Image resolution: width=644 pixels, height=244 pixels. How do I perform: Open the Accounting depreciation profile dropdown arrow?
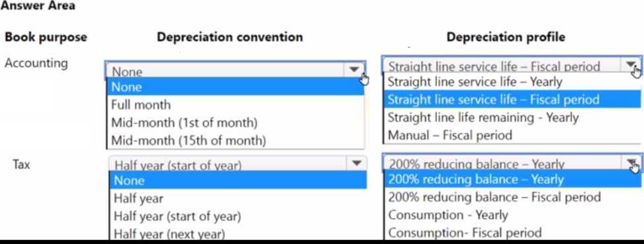pyautogui.click(x=631, y=65)
